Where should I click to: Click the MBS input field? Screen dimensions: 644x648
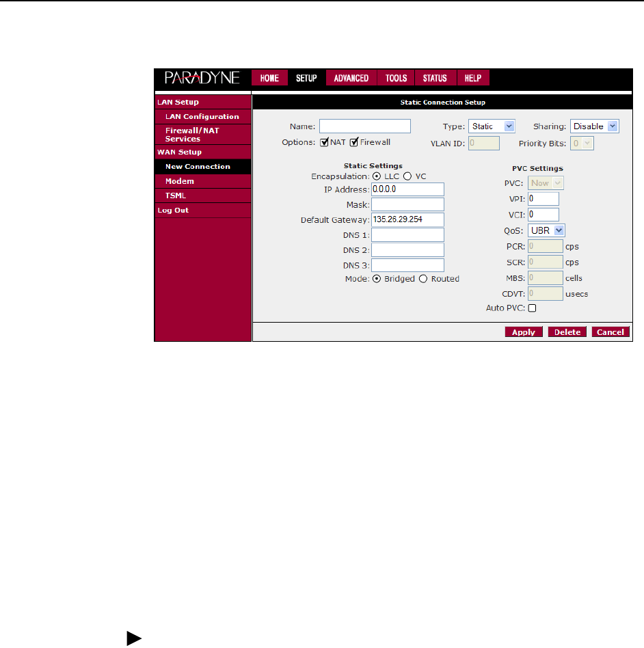point(545,278)
